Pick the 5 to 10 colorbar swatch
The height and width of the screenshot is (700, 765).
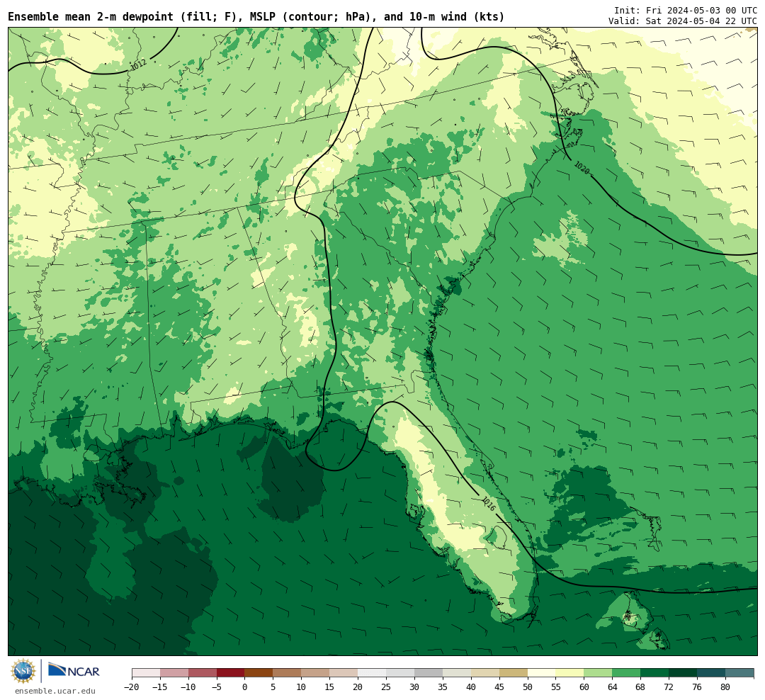[288, 673]
